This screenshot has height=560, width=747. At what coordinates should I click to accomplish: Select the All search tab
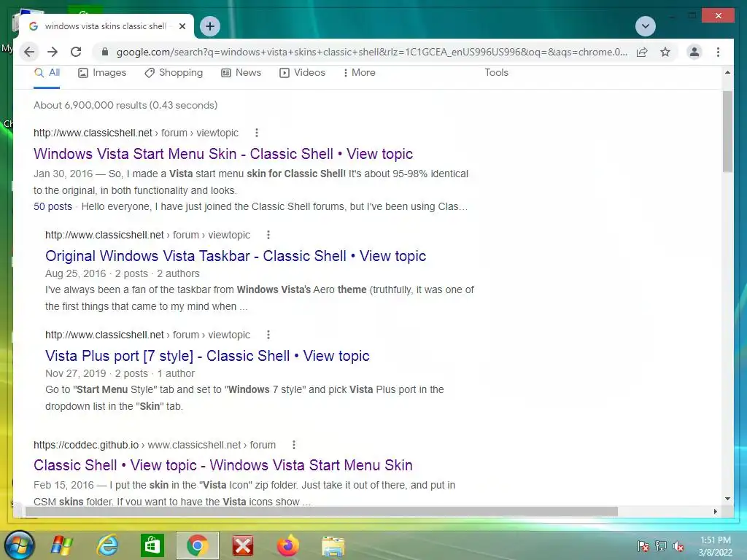(47, 73)
